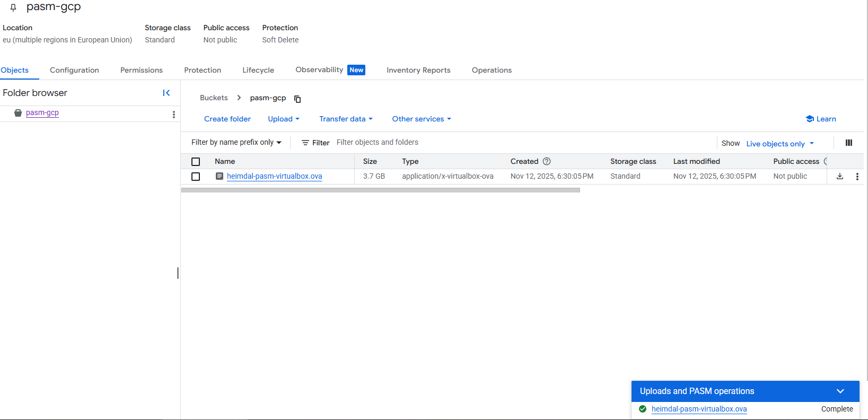Viewport: 868px width, 420px height.
Task: Switch to the Lifecycle tab
Action: coord(258,70)
